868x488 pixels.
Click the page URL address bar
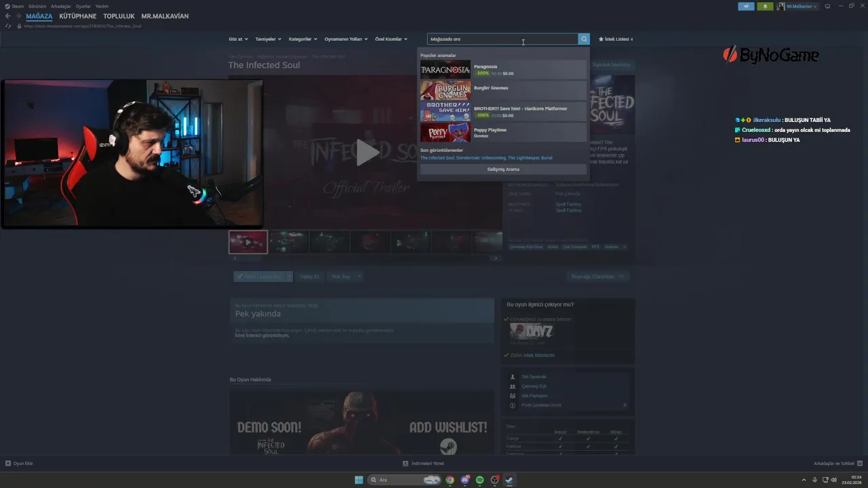[83, 26]
